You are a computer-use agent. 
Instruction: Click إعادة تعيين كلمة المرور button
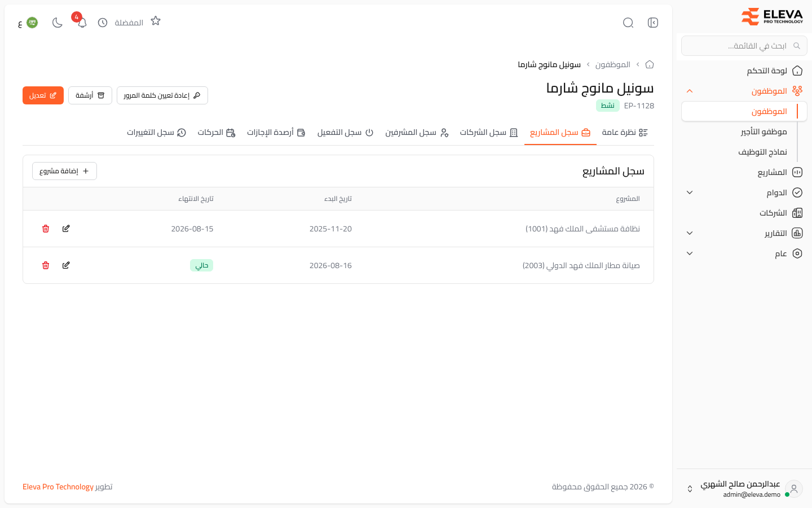coord(162,95)
